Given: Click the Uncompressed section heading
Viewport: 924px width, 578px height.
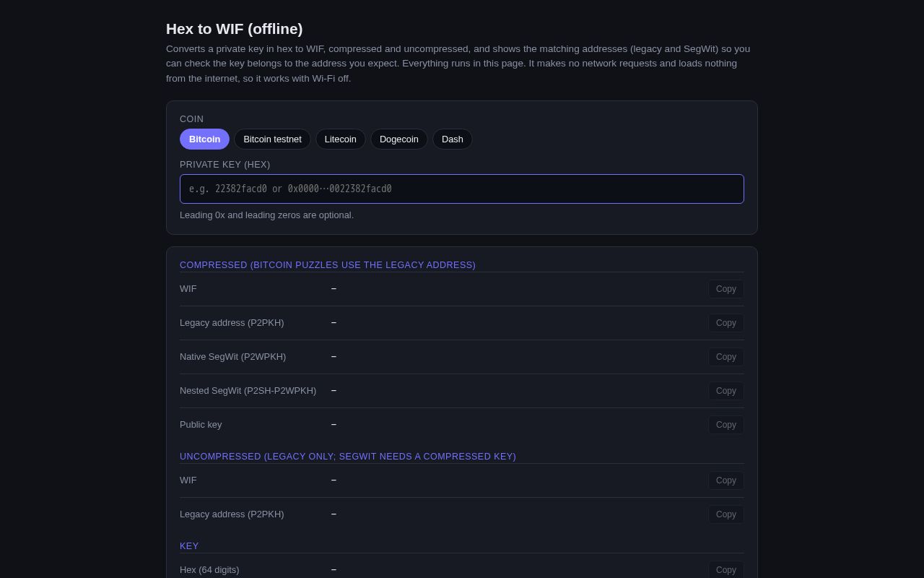Looking at the screenshot, I should pos(348,457).
